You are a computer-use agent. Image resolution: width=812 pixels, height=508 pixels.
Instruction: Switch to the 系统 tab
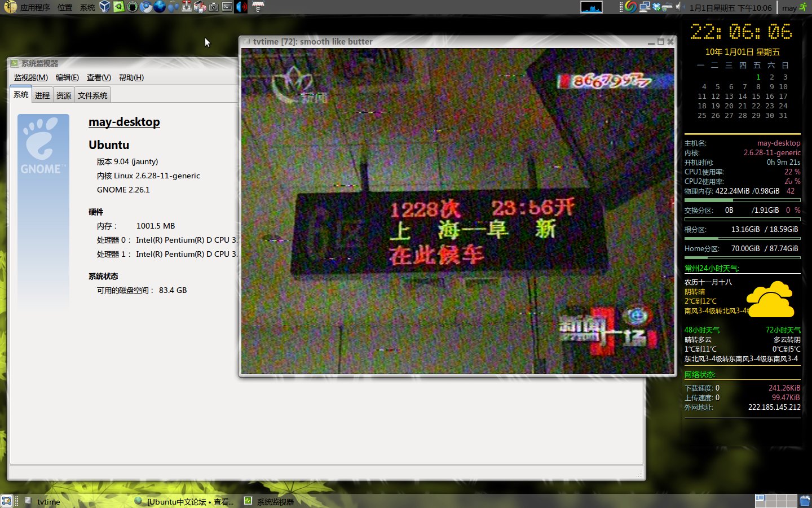(x=21, y=95)
